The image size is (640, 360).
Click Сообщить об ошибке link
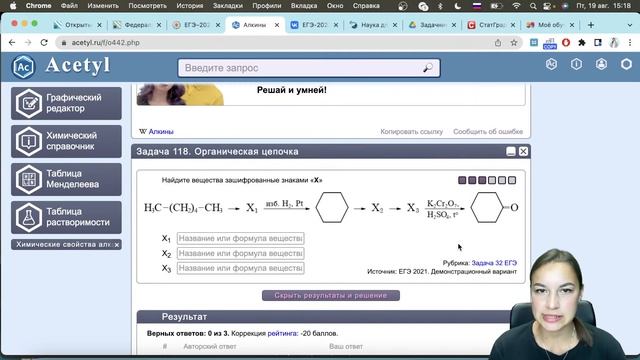[x=488, y=131]
